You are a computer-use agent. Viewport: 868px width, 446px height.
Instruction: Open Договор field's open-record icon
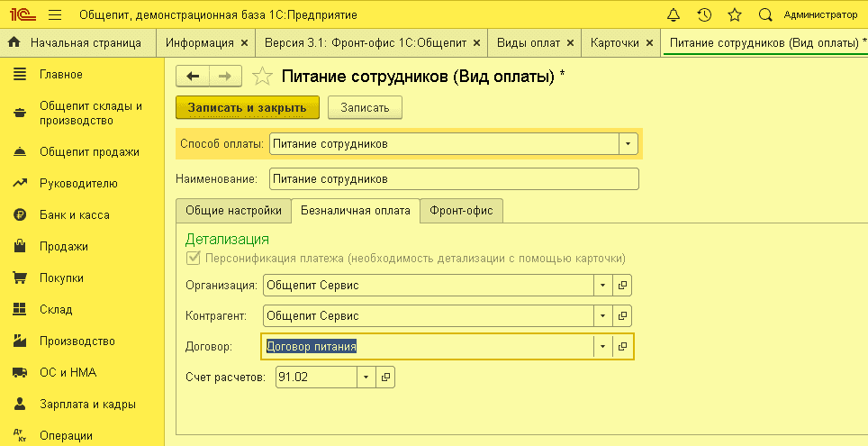(x=622, y=346)
